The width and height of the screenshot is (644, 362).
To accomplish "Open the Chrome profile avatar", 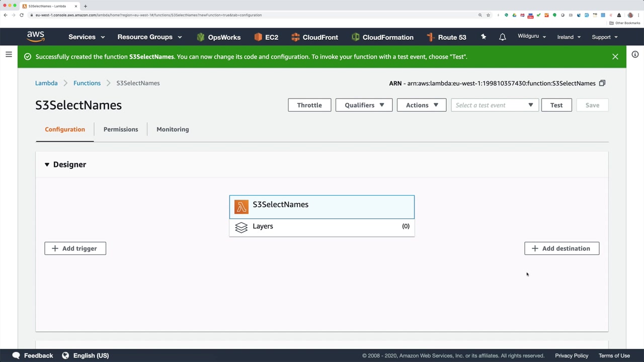I will point(630,15).
